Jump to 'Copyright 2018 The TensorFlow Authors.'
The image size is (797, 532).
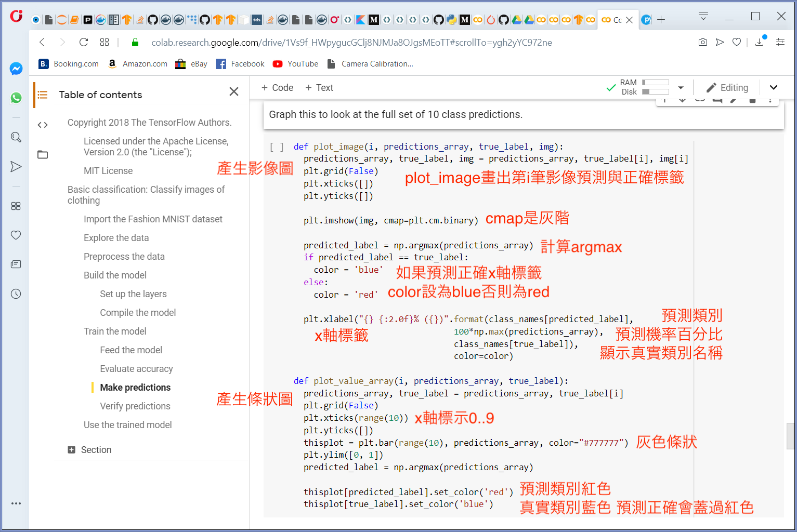(x=150, y=123)
